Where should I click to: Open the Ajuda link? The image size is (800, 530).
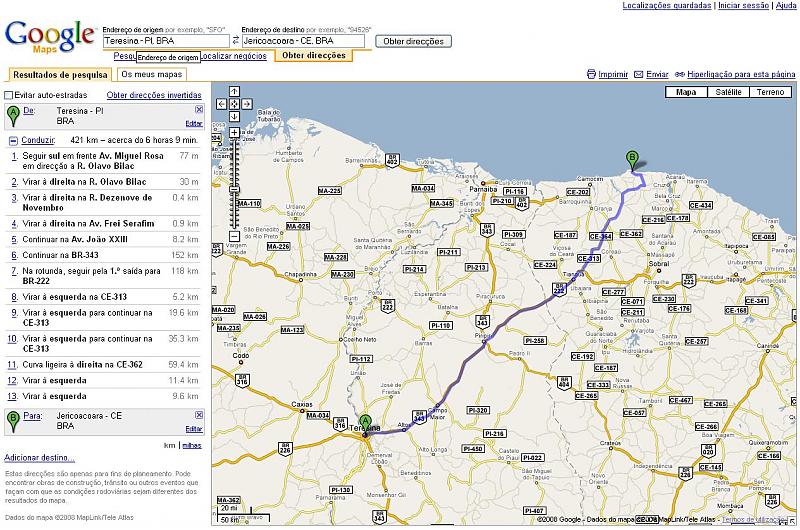pos(786,5)
